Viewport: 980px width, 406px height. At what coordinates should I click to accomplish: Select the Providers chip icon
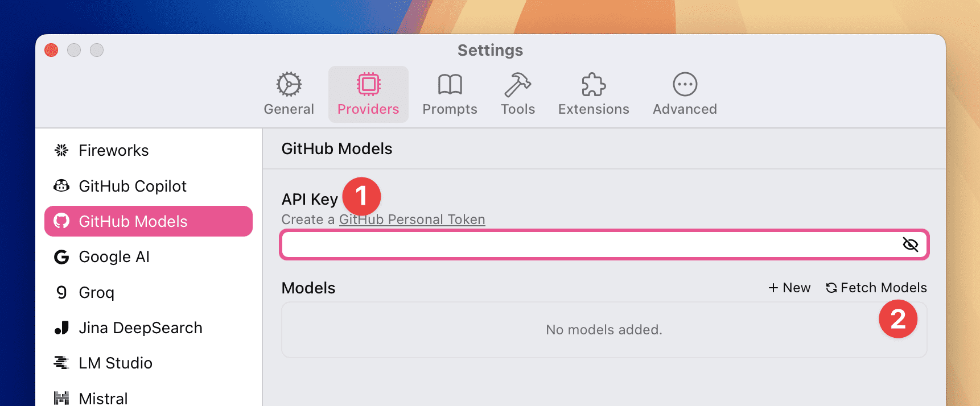(368, 85)
